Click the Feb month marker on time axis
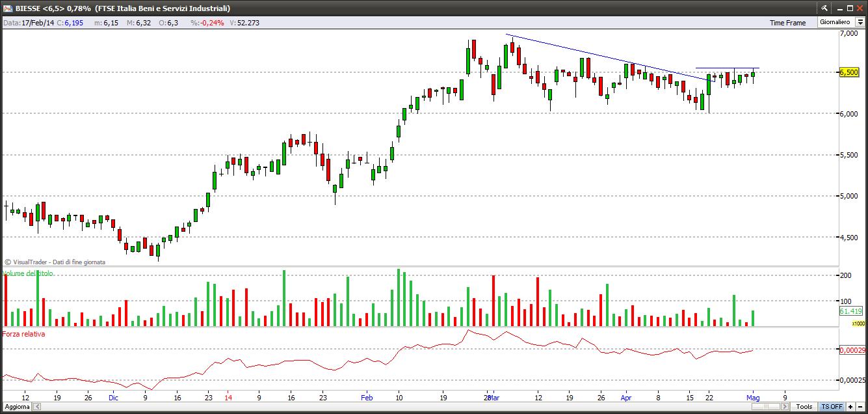This screenshot has width=868, height=414. (367, 397)
